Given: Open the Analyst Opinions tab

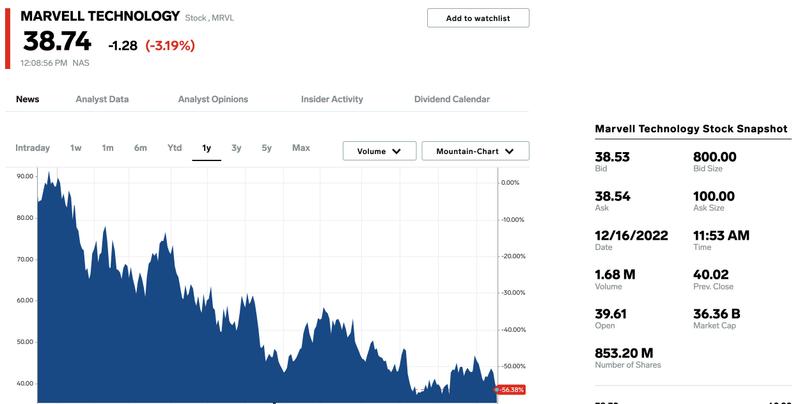Looking at the screenshot, I should pos(213,99).
